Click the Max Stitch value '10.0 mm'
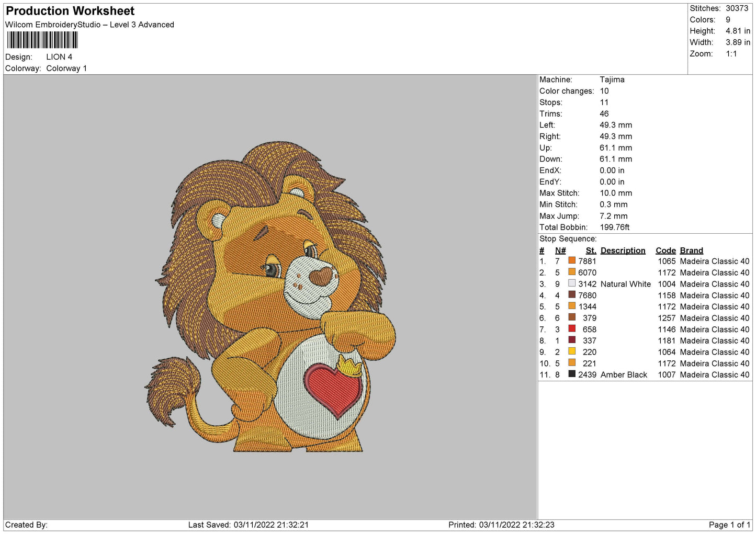 coord(616,193)
